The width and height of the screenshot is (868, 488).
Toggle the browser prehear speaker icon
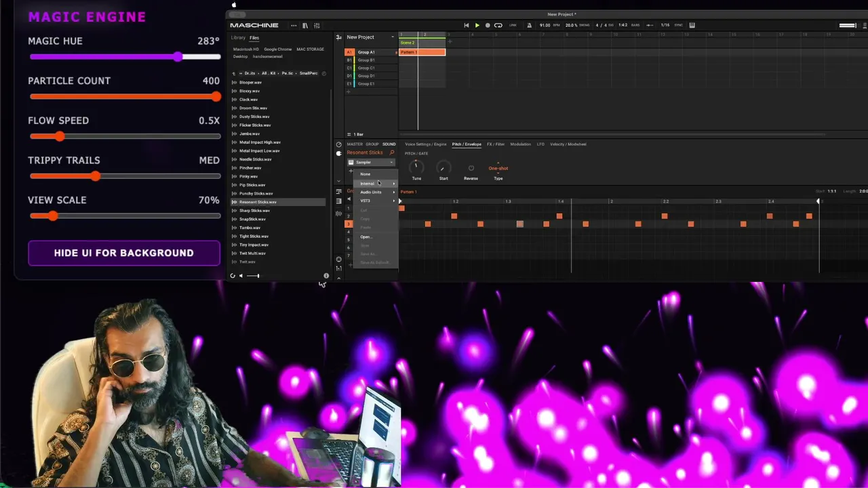241,276
